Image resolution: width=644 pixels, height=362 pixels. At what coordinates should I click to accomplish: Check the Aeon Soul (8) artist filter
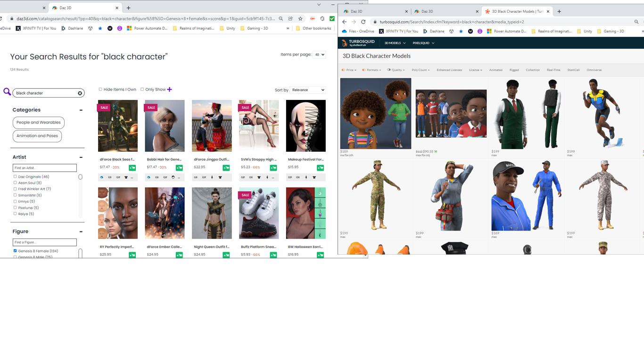(15, 183)
